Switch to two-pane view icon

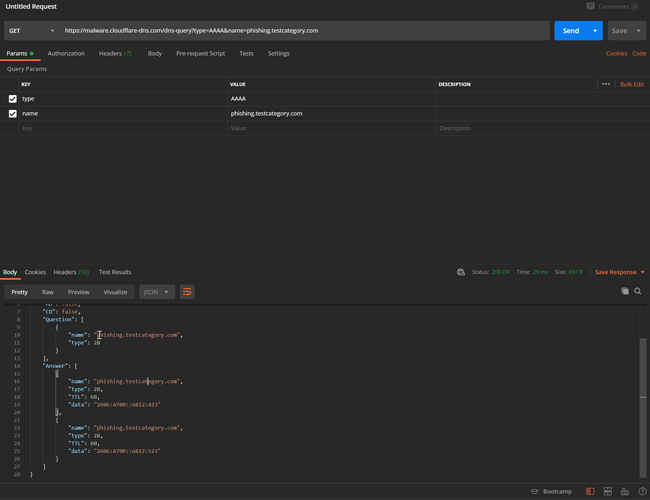pos(607,491)
